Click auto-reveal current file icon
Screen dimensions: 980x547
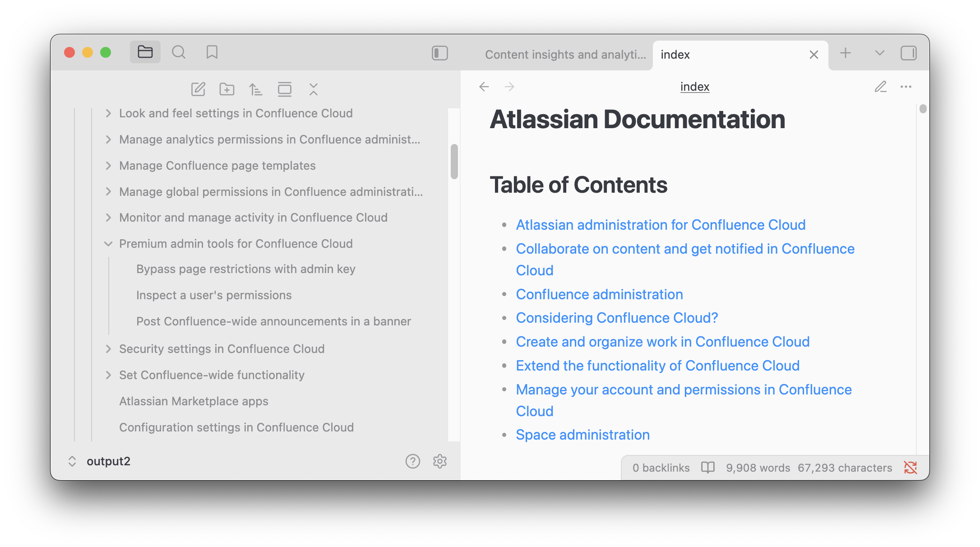(x=285, y=89)
